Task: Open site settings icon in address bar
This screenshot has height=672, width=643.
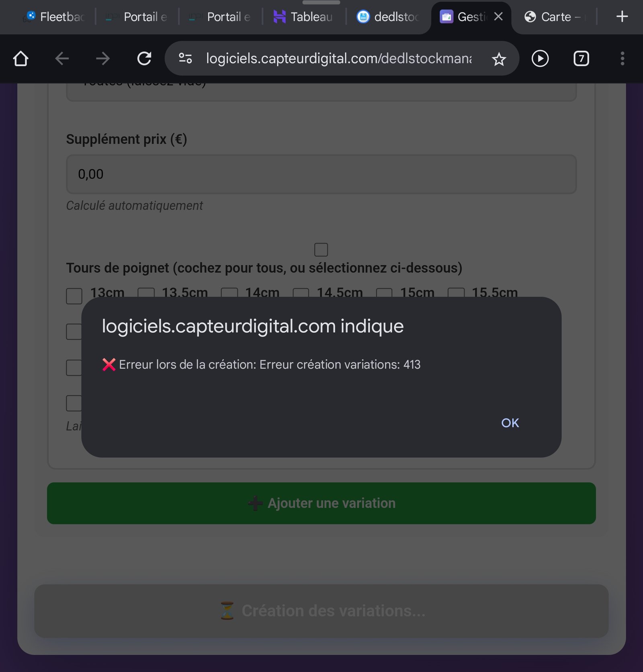Action: 185,59
